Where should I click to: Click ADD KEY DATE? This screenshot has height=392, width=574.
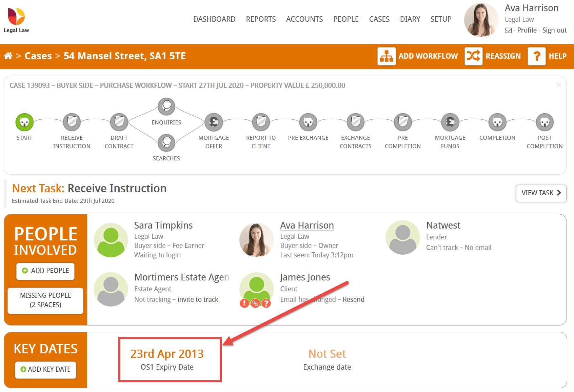coord(45,370)
